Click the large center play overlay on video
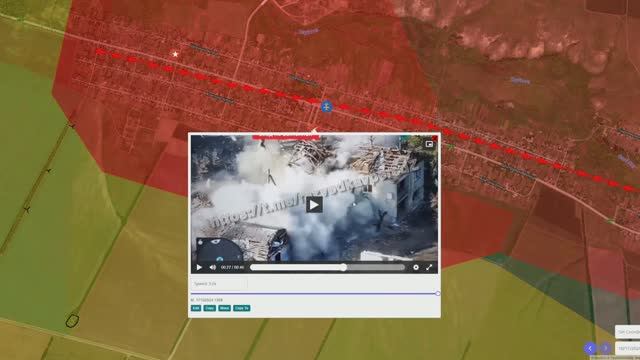This screenshot has width=640, height=360. click(314, 205)
